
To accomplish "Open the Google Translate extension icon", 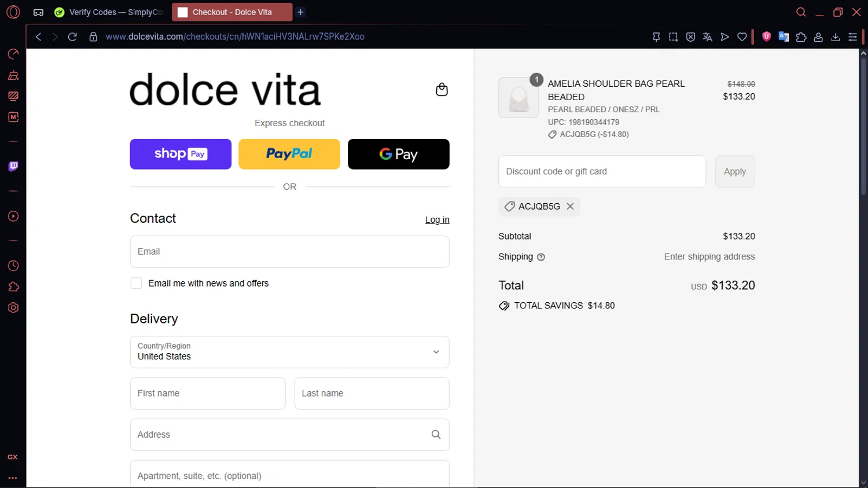I will pyautogui.click(x=784, y=36).
